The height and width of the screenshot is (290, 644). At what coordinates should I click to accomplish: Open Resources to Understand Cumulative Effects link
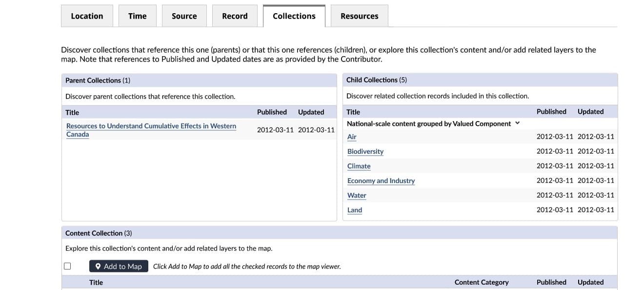pos(151,130)
